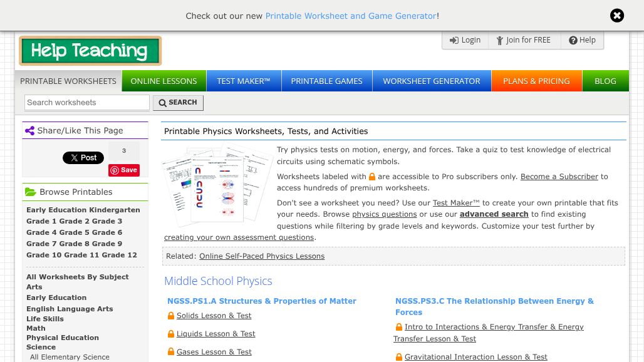Open Printable Worksheet and Game Generator link
This screenshot has height=362, width=644.
coord(351,16)
